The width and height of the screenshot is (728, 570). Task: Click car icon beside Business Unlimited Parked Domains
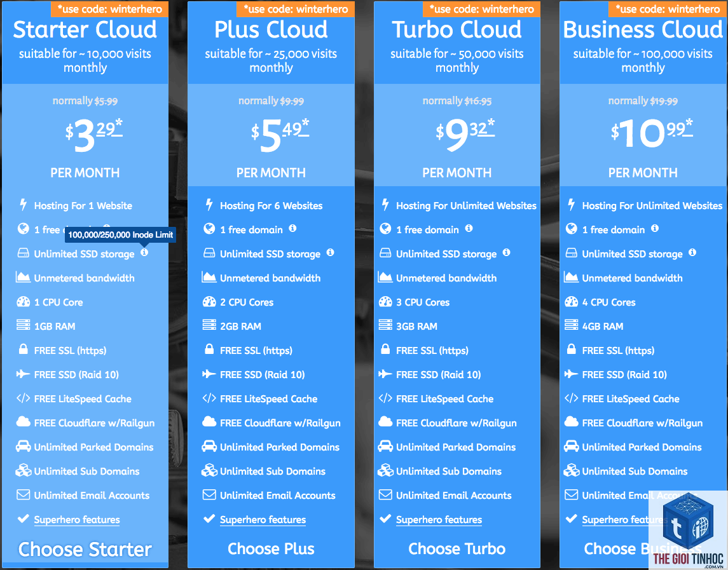(x=571, y=446)
